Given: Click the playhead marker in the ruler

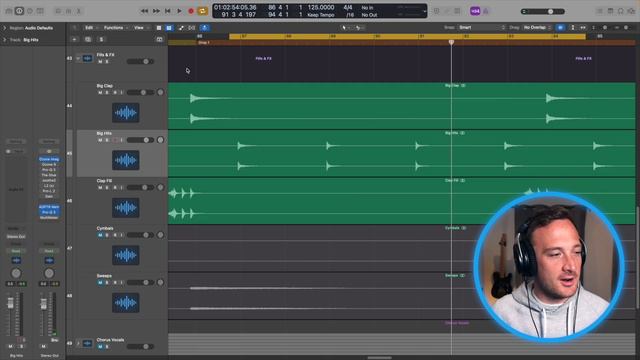Looking at the screenshot, I should tap(451, 42).
